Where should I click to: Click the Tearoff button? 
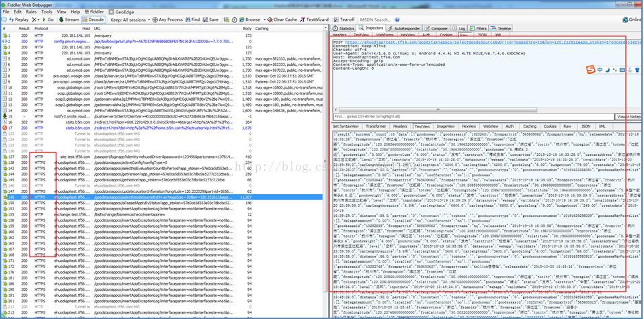(344, 19)
